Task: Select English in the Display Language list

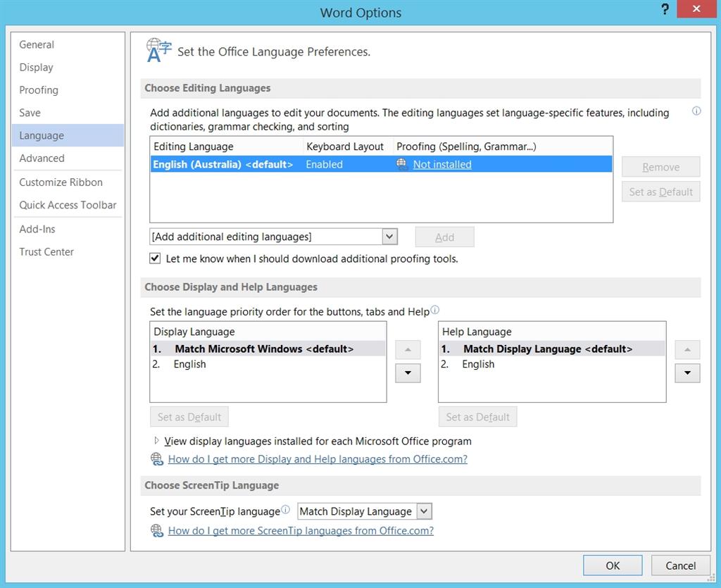Action: coord(268,364)
